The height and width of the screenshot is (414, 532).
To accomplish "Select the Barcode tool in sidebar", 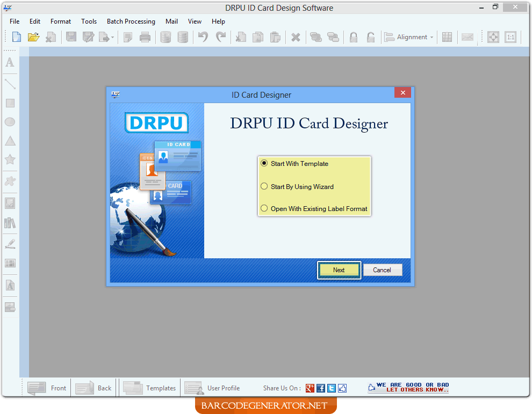I will pyautogui.click(x=10, y=263).
